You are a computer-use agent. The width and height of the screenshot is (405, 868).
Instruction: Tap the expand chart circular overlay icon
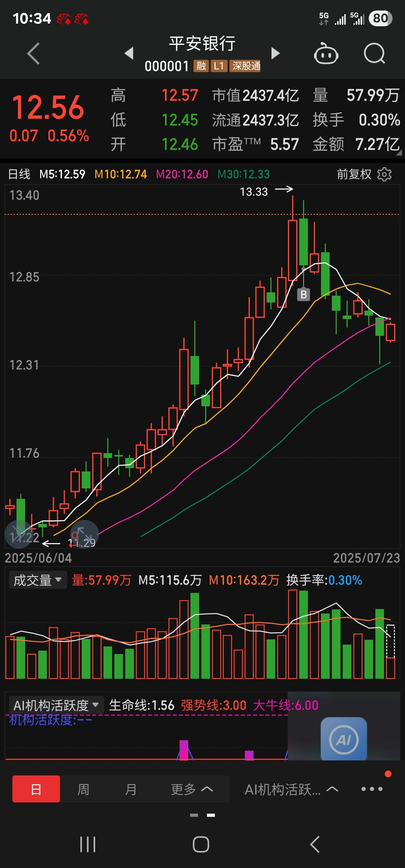coord(85,534)
